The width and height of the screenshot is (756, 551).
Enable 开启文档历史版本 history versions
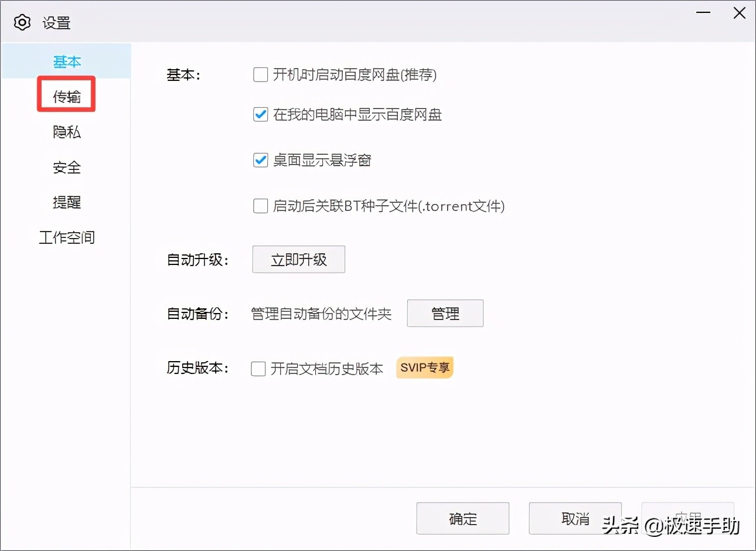(x=258, y=368)
